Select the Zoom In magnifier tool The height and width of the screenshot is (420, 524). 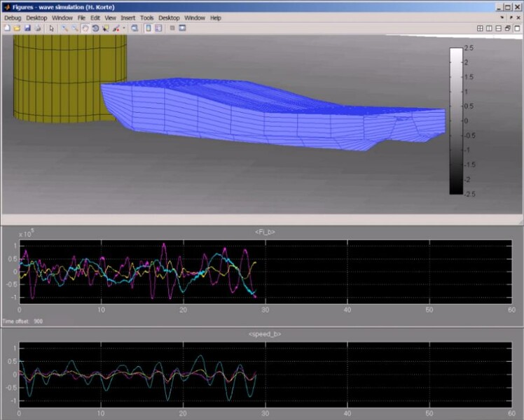tap(64, 28)
